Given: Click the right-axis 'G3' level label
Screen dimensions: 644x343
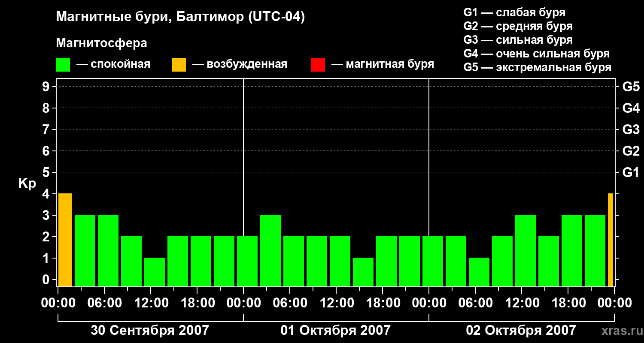Looking at the screenshot, I should [631, 129].
